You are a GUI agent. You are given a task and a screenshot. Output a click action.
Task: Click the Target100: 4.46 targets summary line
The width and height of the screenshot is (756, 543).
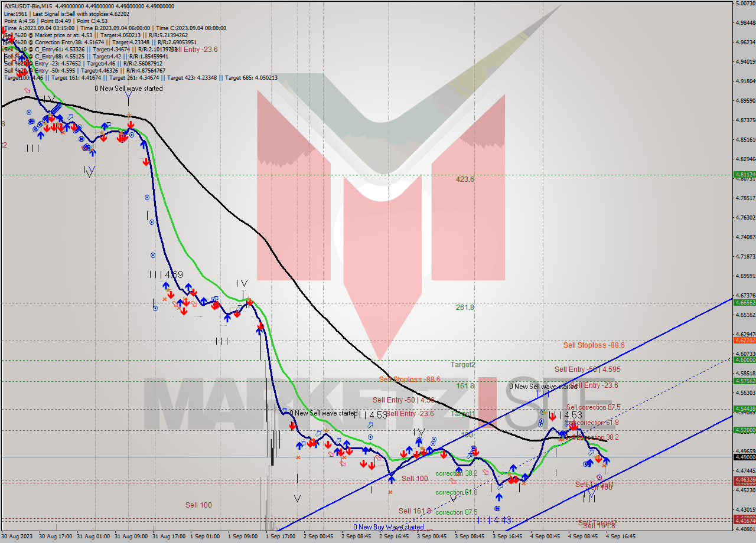click(141, 77)
